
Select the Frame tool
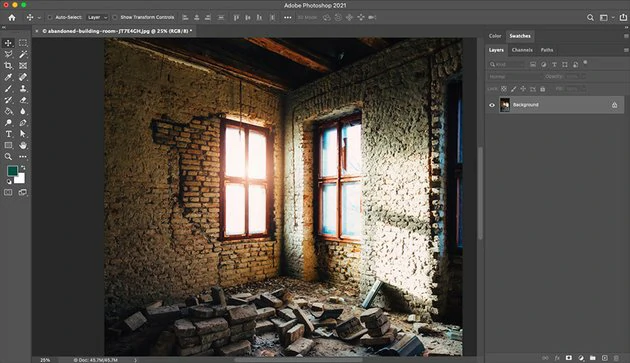pos(23,66)
